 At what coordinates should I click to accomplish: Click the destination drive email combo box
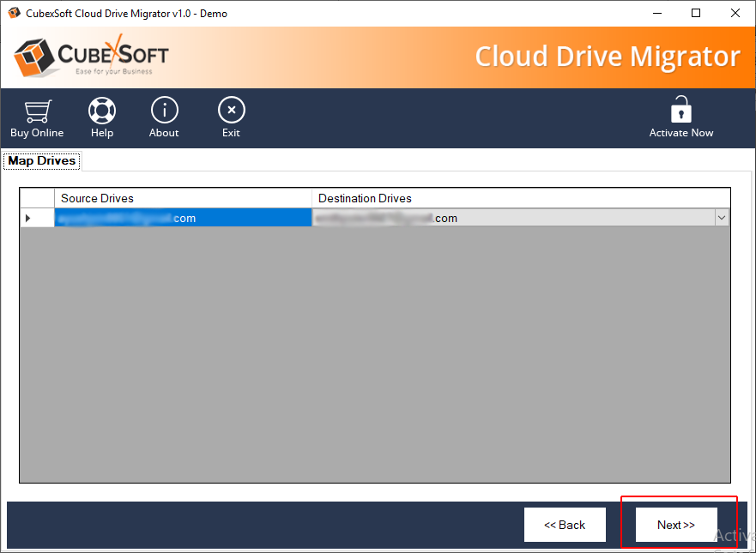(x=521, y=218)
